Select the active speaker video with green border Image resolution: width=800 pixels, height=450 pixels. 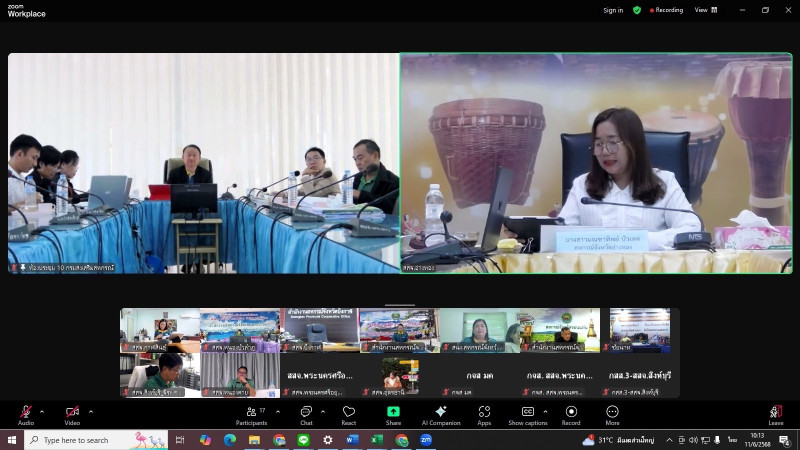[596, 163]
